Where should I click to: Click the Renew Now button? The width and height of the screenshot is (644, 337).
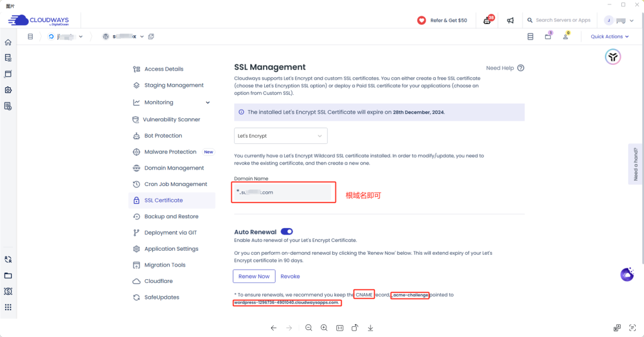pyautogui.click(x=254, y=276)
